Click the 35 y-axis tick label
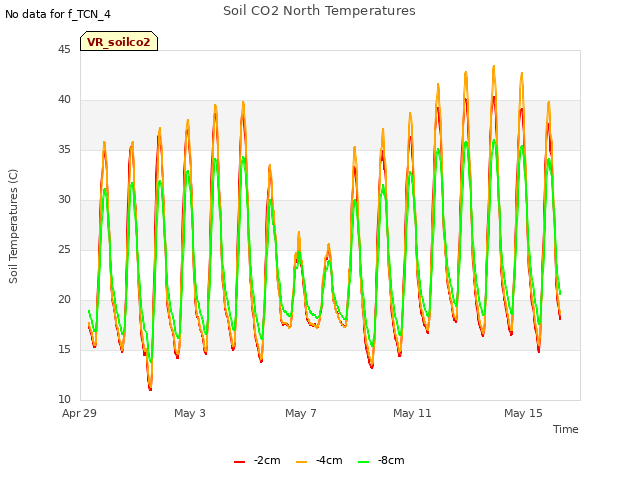640x480 pixels. point(64,150)
